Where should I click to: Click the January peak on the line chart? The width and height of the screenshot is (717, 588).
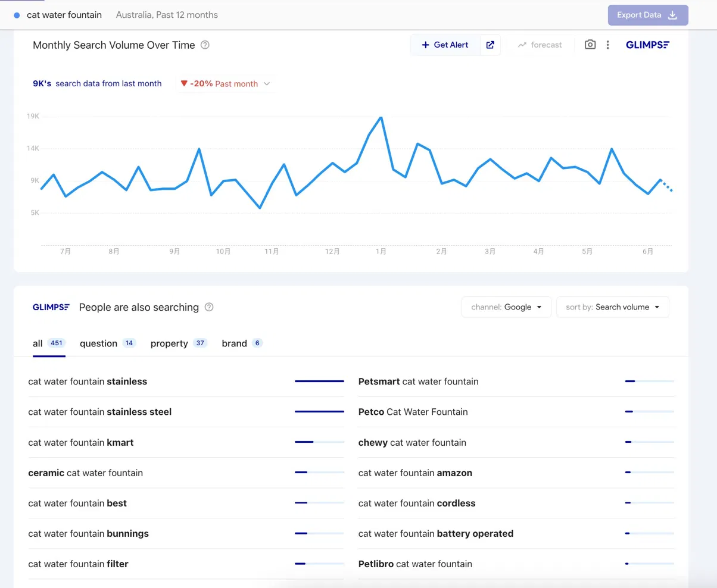coord(381,117)
